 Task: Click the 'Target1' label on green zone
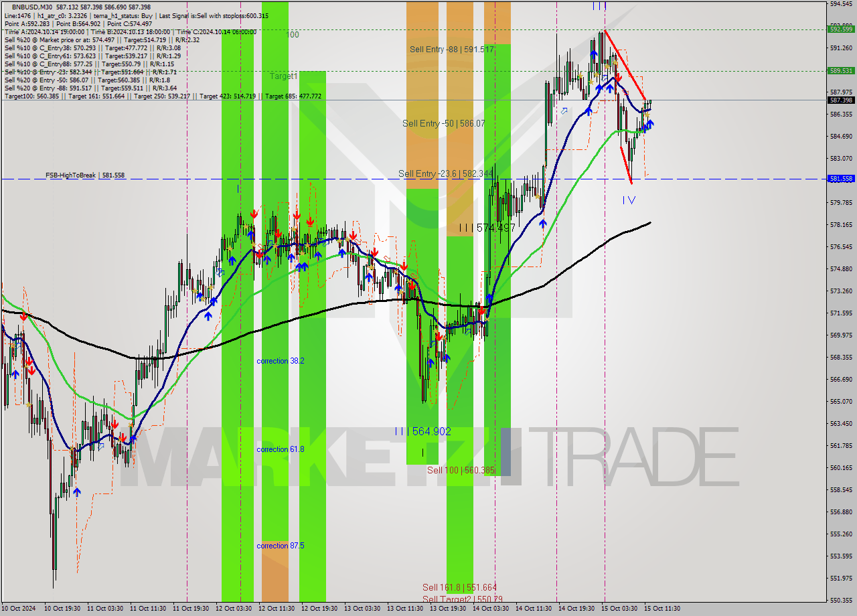(x=284, y=76)
